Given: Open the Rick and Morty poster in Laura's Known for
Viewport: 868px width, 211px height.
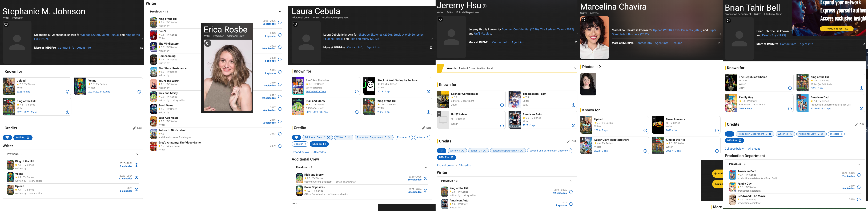Looking at the screenshot, I should point(298,107).
